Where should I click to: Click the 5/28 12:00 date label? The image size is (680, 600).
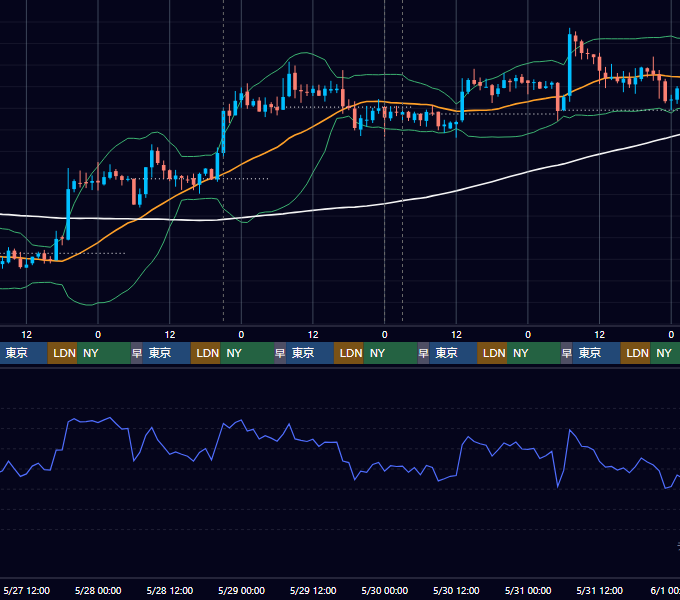[x=170, y=590]
